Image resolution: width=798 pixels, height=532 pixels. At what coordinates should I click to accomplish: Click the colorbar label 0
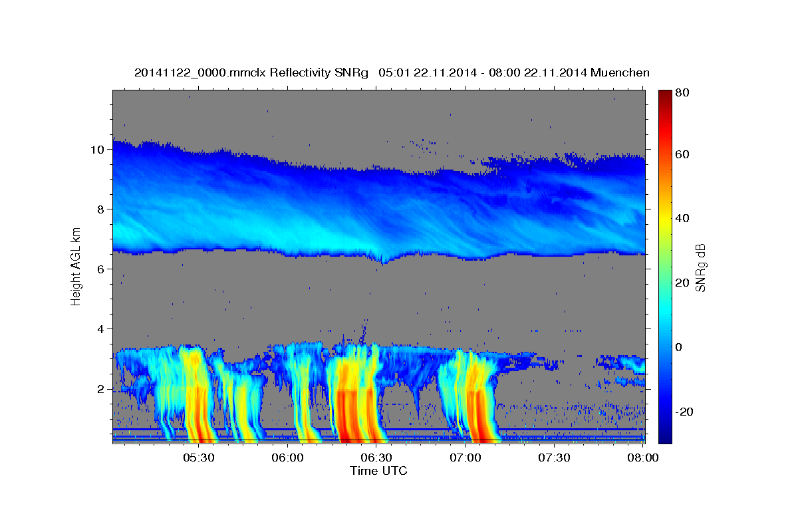[678, 347]
